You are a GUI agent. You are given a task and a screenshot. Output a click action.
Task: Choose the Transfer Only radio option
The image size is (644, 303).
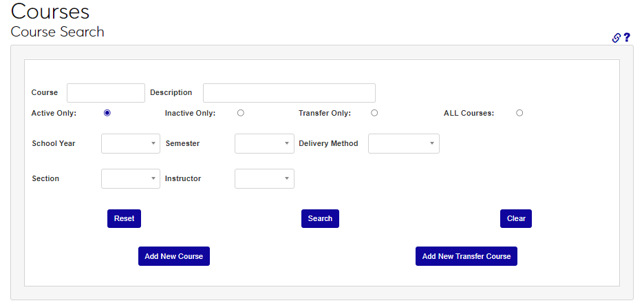(x=374, y=113)
